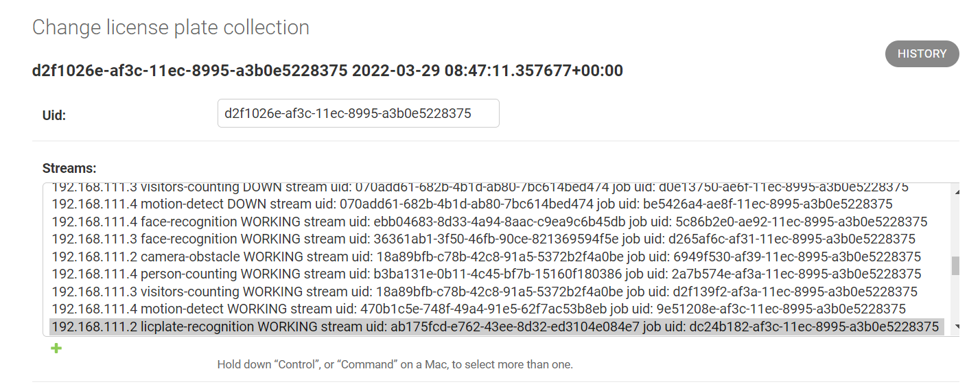
Task: Click the scroll up arrow of the Streams list
Action: tap(955, 190)
